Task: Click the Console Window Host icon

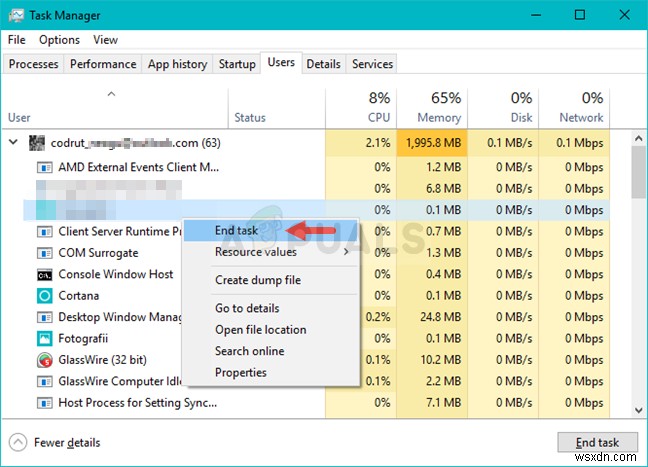Action: click(45, 274)
